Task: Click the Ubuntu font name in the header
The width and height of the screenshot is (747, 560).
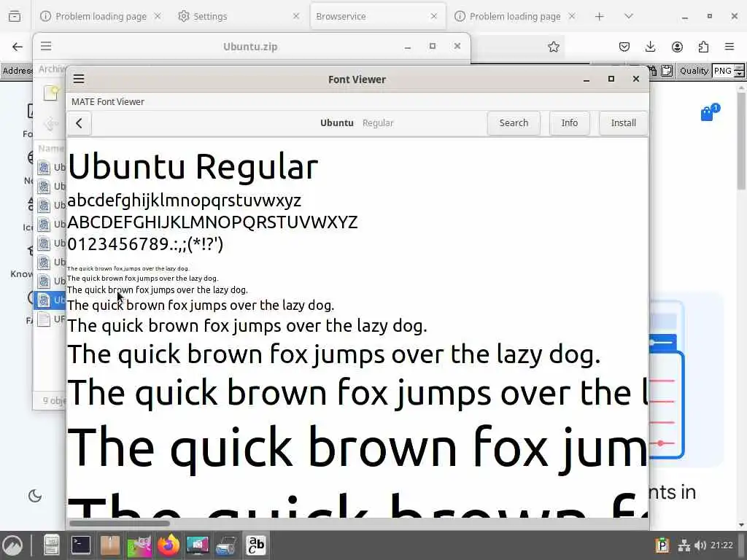Action: coord(336,122)
